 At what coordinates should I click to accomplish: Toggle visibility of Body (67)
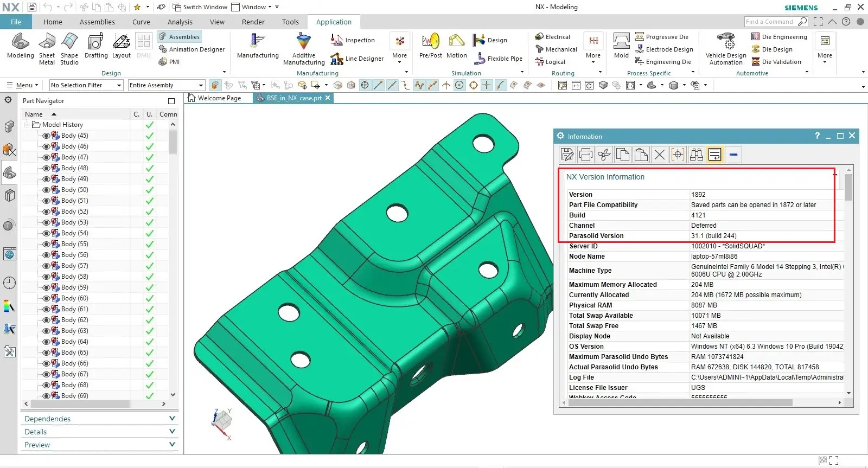pos(46,374)
